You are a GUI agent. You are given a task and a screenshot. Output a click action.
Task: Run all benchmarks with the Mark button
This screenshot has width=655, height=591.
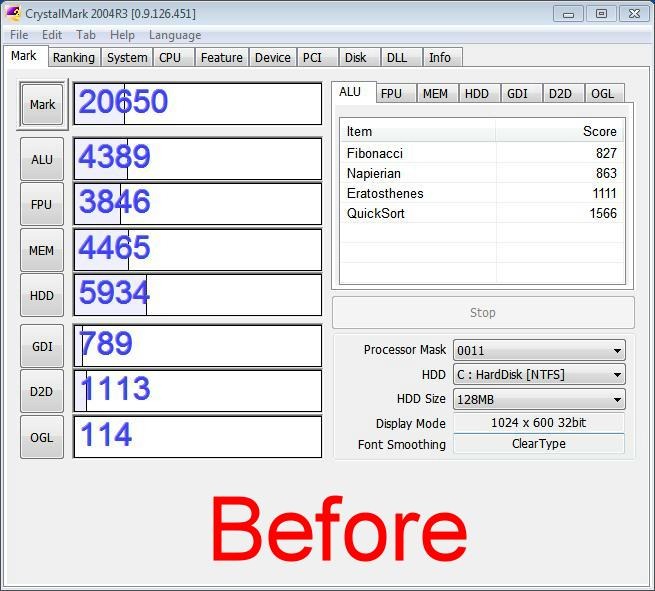tap(42, 105)
